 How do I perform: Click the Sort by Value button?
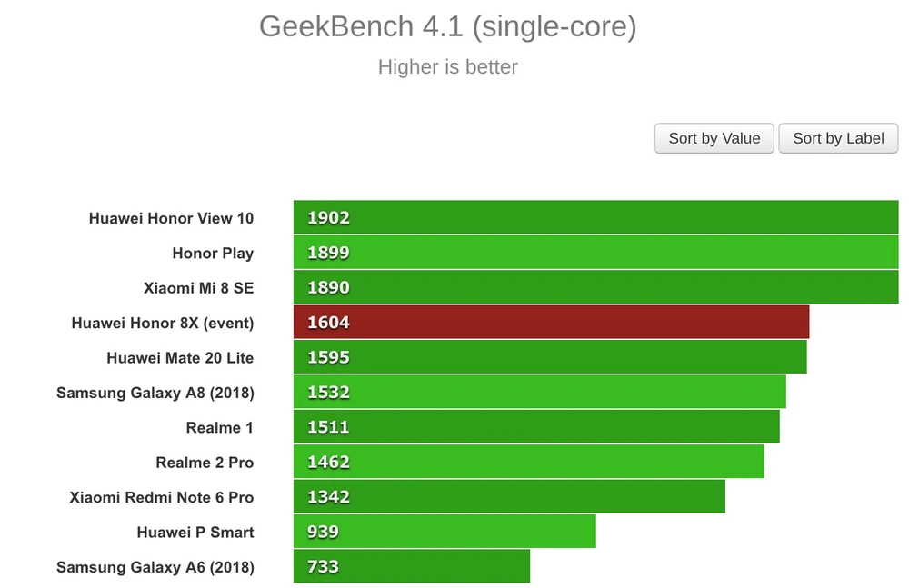714,138
